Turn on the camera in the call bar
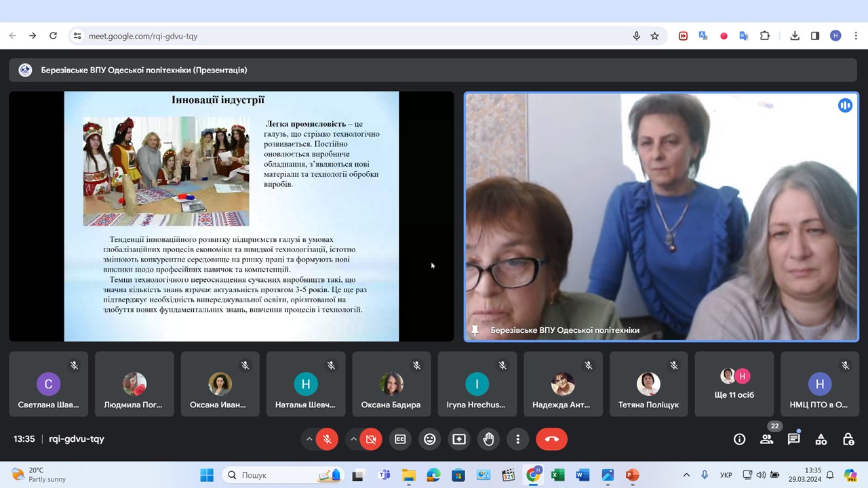This screenshot has width=868, height=488. point(371,439)
